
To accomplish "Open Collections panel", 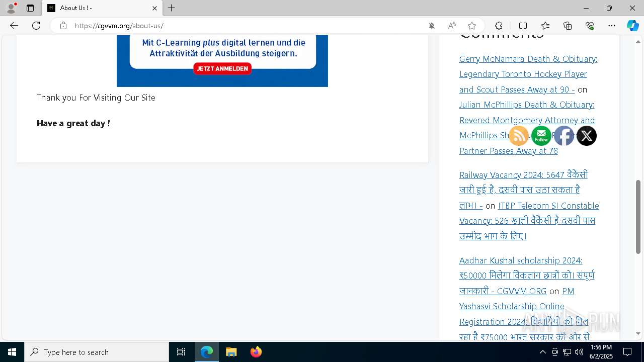I will tap(568, 26).
